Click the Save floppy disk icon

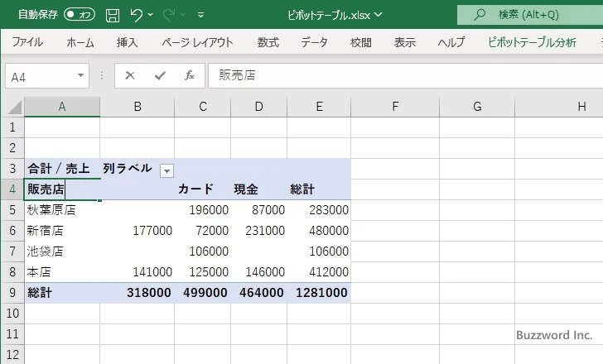pyautogui.click(x=113, y=15)
